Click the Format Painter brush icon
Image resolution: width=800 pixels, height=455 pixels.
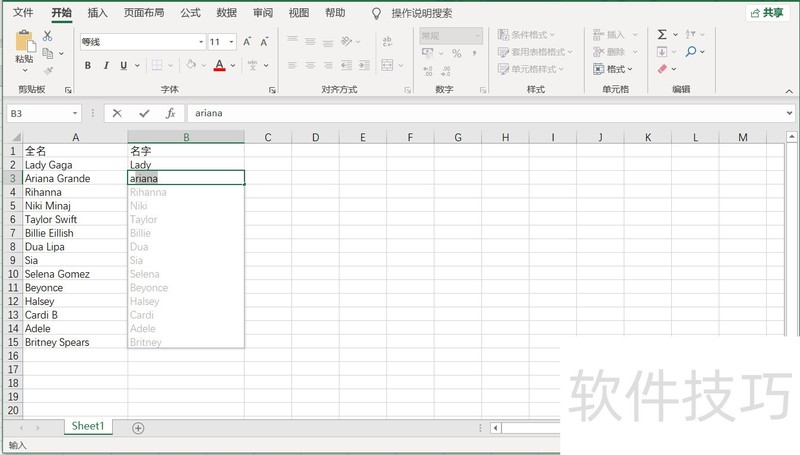[48, 70]
